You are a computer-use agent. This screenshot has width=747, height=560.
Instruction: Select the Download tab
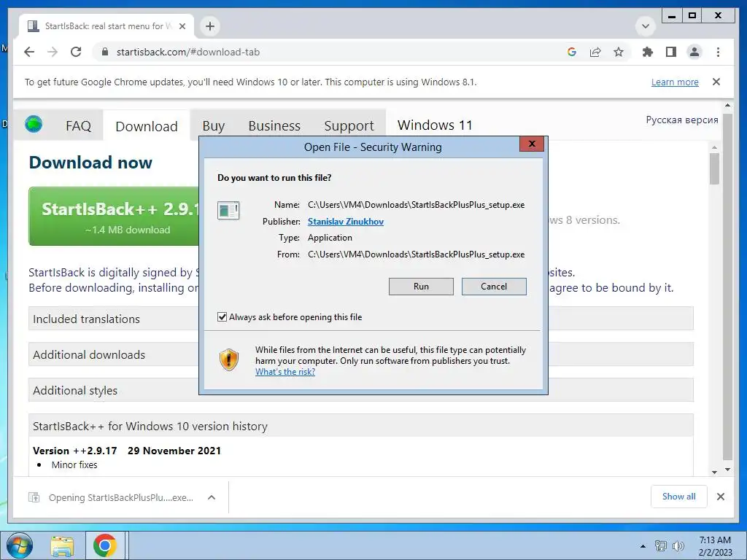pyautogui.click(x=146, y=125)
